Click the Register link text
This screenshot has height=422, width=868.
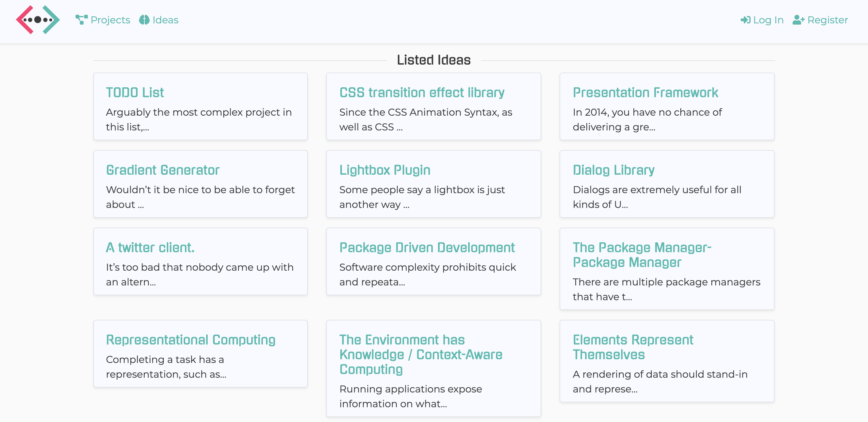[x=827, y=20]
